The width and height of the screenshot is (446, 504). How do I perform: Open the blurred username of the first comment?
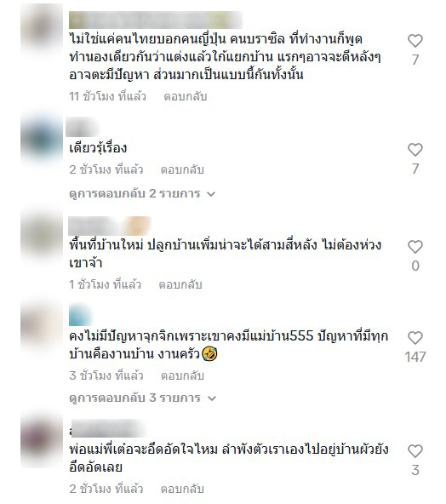[156, 20]
